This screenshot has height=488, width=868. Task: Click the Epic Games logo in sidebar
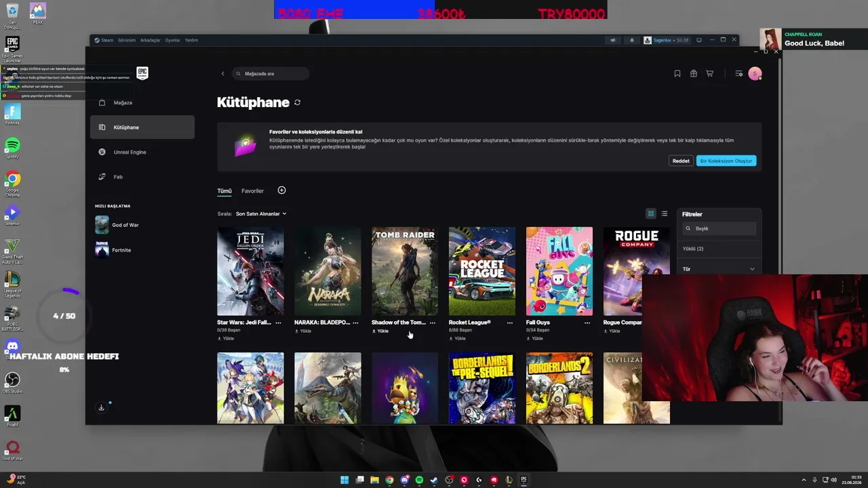(x=142, y=73)
